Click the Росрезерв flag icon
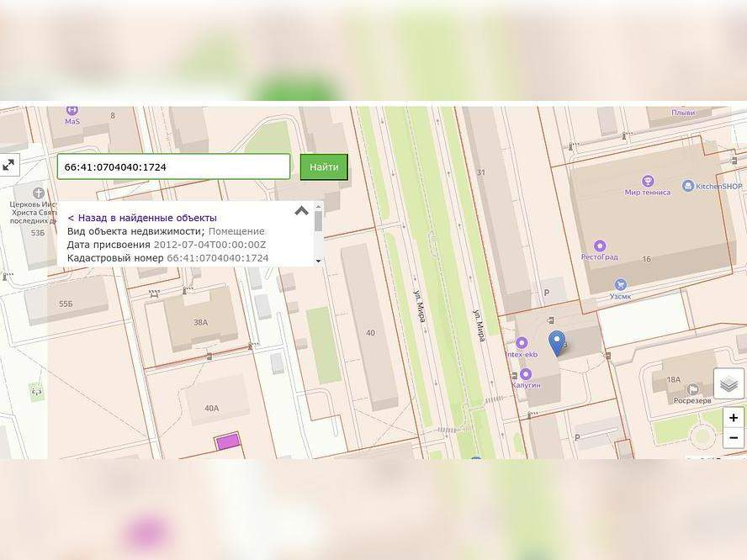This screenshot has width=747, height=560. tap(693, 389)
